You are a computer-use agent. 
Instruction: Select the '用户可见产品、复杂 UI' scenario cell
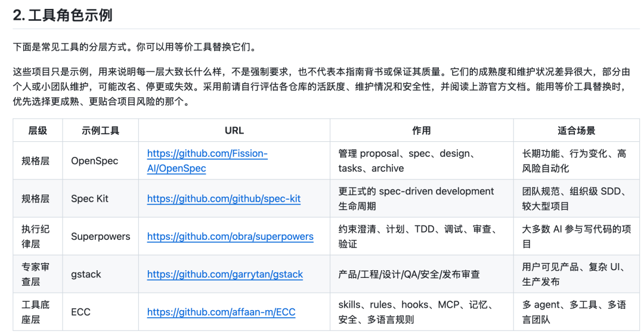[576, 274]
